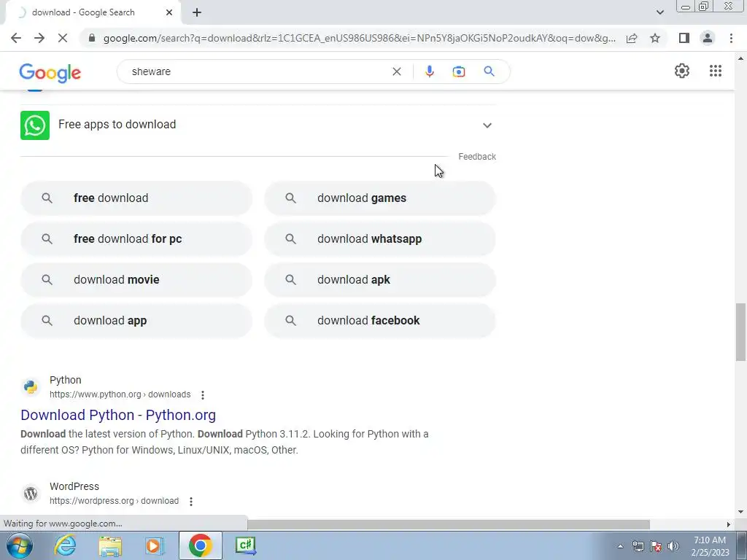Search by voice microphone icon
747x560 pixels.
pyautogui.click(x=429, y=71)
